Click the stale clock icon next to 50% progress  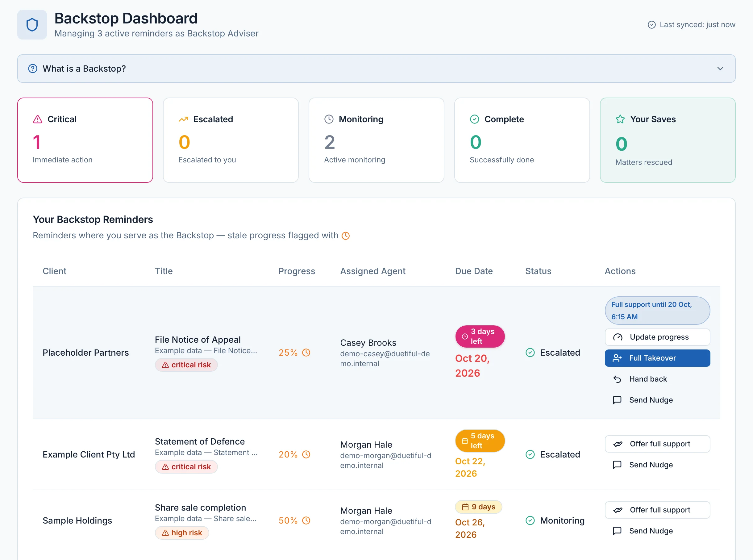click(x=306, y=520)
